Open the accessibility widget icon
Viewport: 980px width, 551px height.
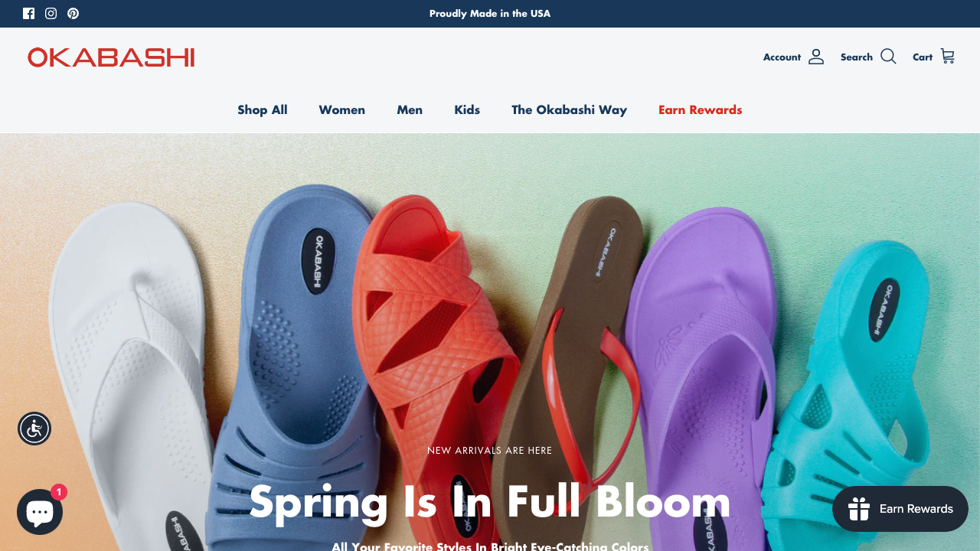pos(34,429)
